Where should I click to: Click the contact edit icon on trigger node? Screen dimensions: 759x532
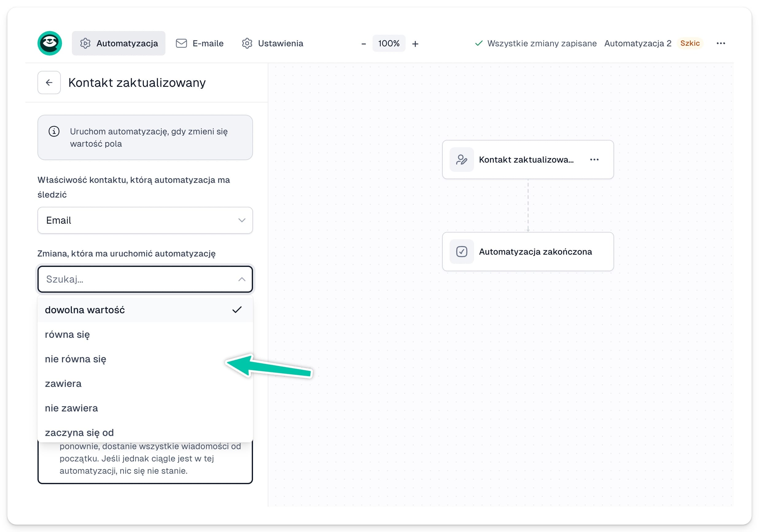click(461, 160)
